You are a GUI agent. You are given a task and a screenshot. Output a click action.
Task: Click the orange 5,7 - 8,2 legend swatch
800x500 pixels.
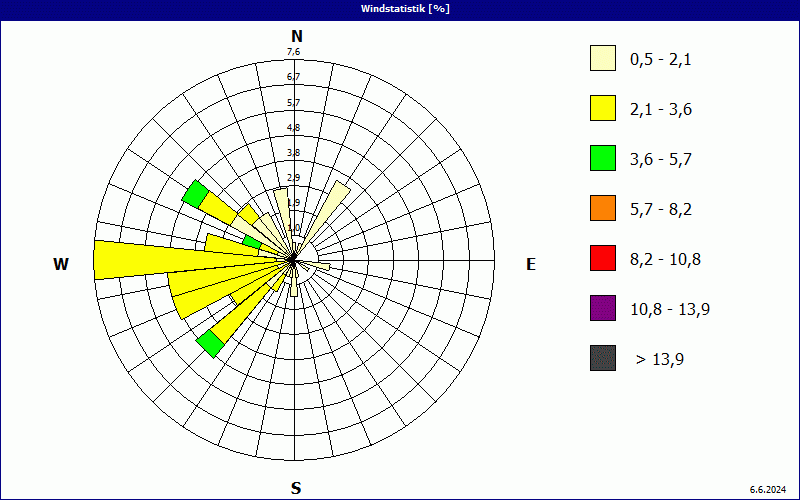[x=603, y=208]
